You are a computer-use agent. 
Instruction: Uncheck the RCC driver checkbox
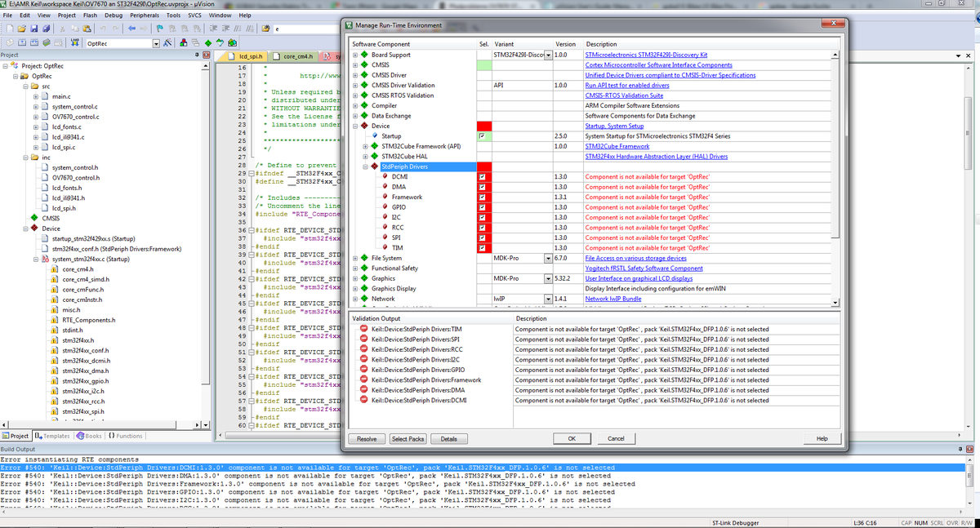[x=483, y=228]
